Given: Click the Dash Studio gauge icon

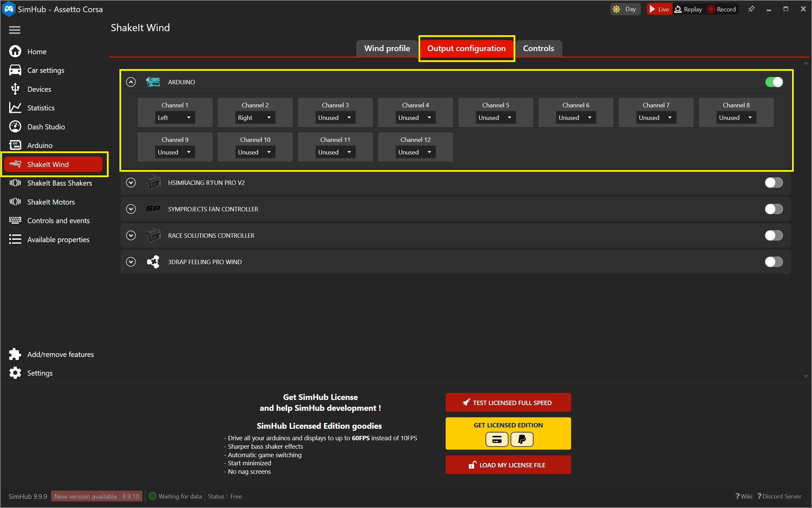Looking at the screenshot, I should click(x=15, y=127).
